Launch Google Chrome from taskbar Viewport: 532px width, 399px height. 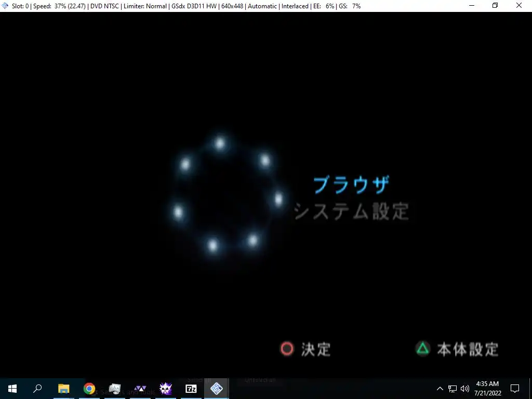pos(89,389)
